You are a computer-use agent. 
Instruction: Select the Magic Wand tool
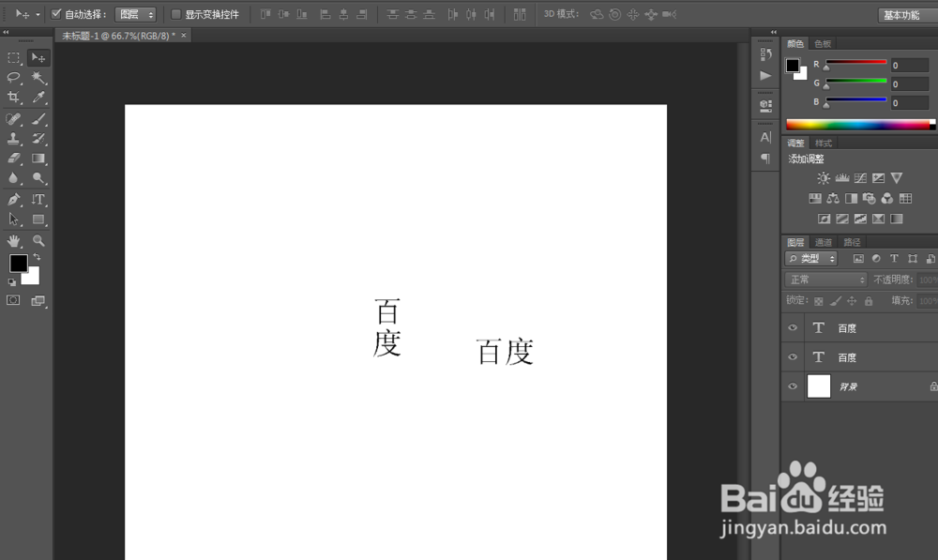point(38,78)
